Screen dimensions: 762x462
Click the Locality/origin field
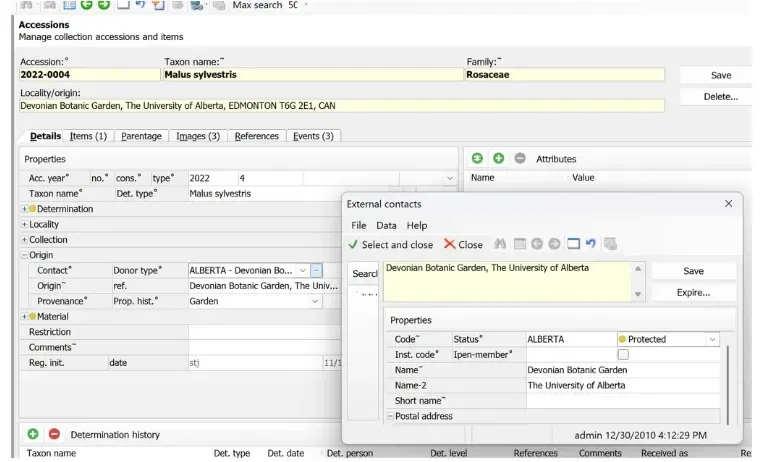pos(342,105)
